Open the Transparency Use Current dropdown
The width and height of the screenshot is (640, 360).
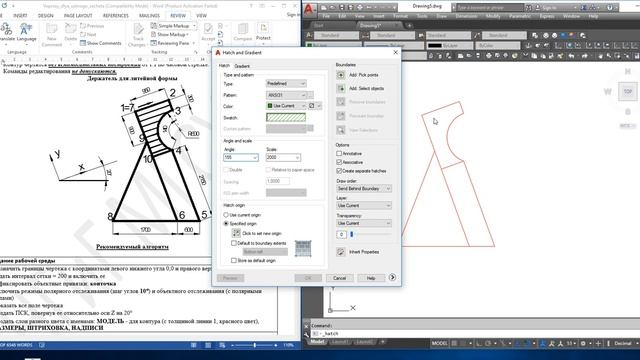pyautogui.click(x=364, y=223)
